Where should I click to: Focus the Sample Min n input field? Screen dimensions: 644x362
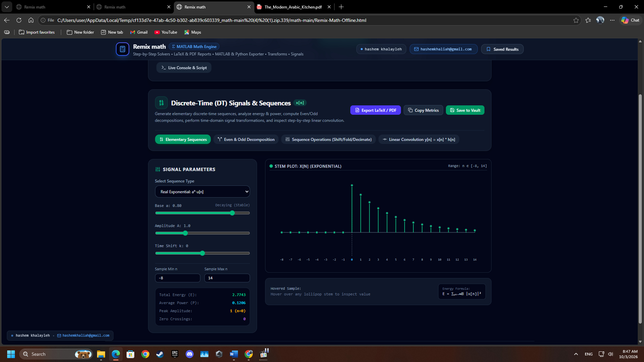(x=177, y=278)
